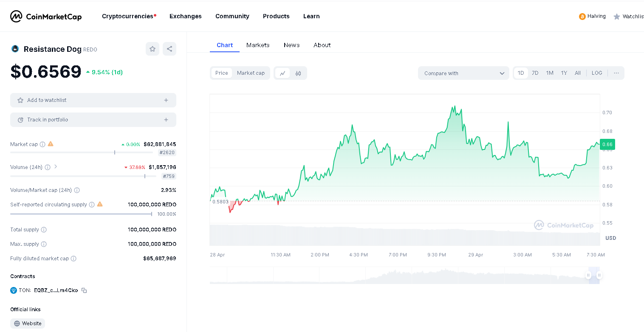Open Market cap info tooltip icon

42,144
